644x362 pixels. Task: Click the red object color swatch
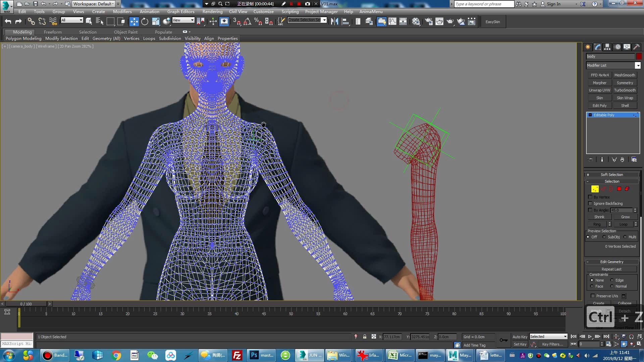click(x=639, y=56)
